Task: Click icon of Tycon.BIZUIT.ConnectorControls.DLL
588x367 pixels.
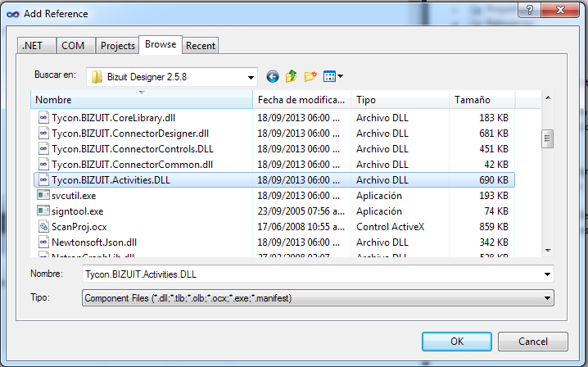Action: 43,149
